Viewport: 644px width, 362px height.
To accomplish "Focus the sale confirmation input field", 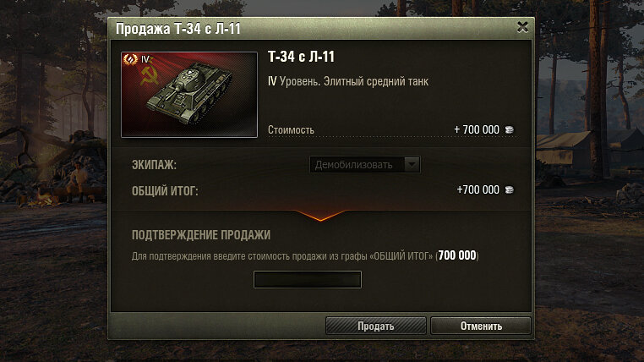I will click(308, 279).
